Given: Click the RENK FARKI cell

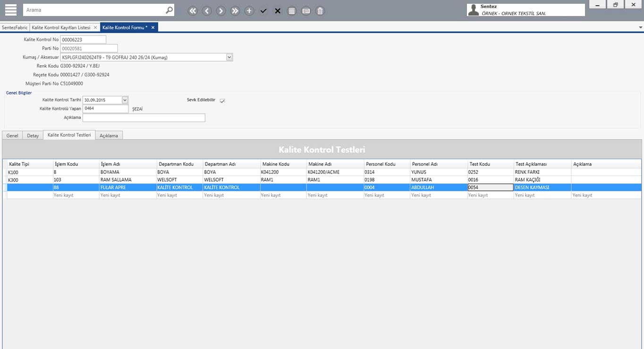Looking at the screenshot, I should [x=542, y=172].
